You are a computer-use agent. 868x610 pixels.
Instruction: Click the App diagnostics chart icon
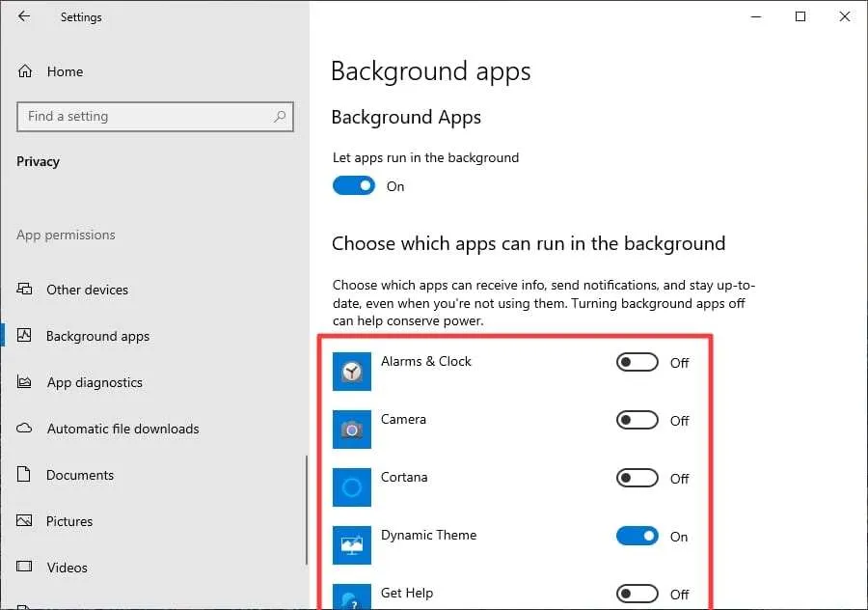(x=24, y=382)
